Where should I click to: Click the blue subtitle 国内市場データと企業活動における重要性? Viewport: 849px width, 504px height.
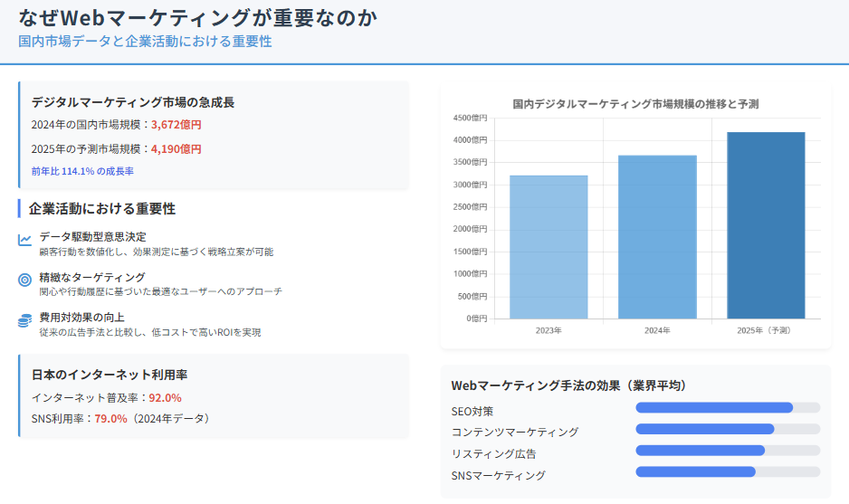[x=145, y=42]
